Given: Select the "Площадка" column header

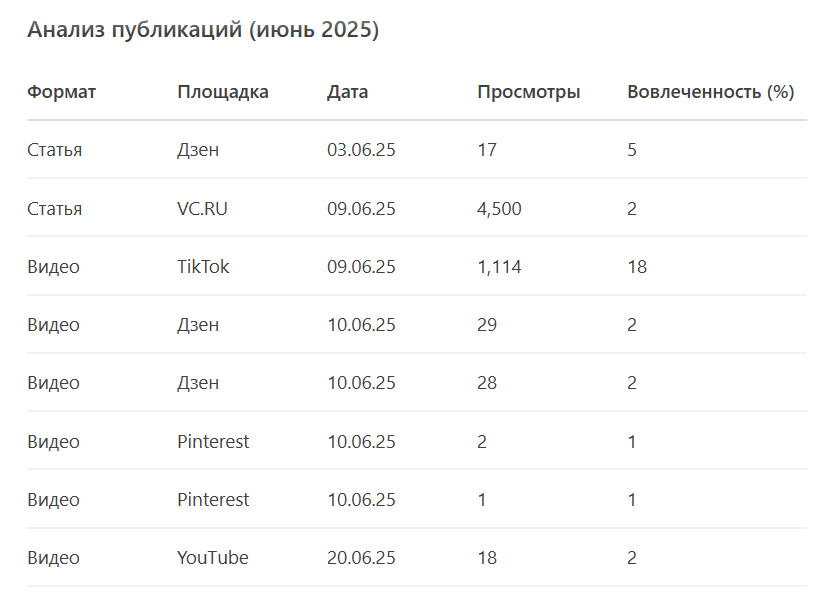Looking at the screenshot, I should (x=223, y=92).
